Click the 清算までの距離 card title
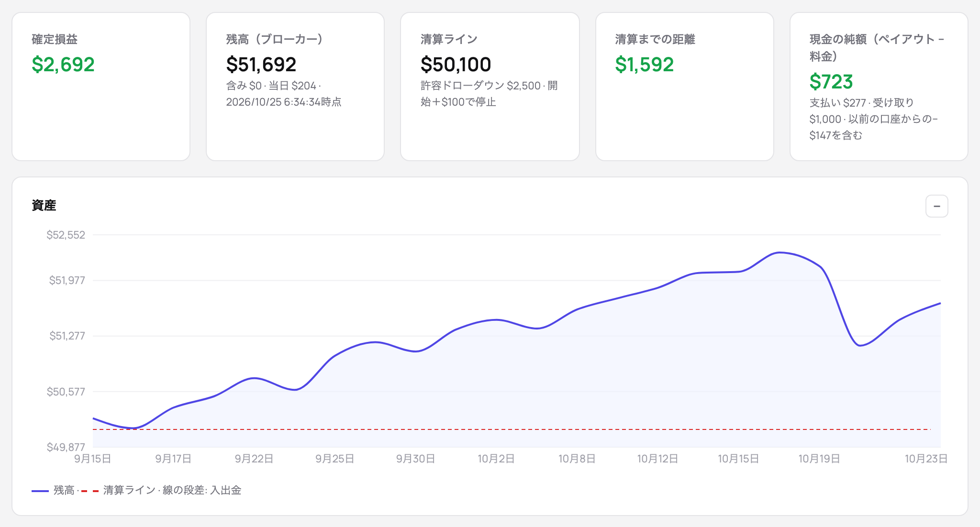Viewport: 980px width, 527px height. [655, 39]
